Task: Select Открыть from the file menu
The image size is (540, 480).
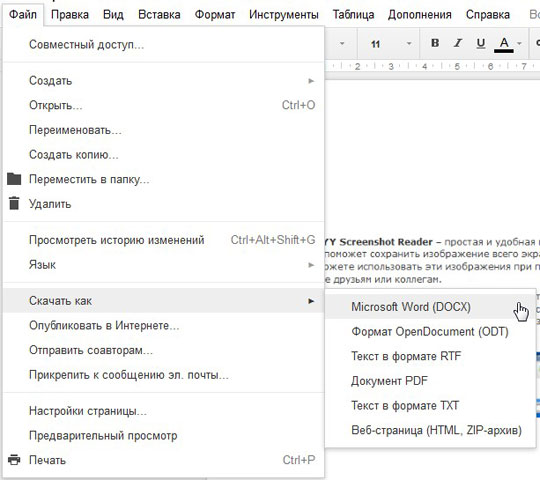Action: click(x=164, y=105)
